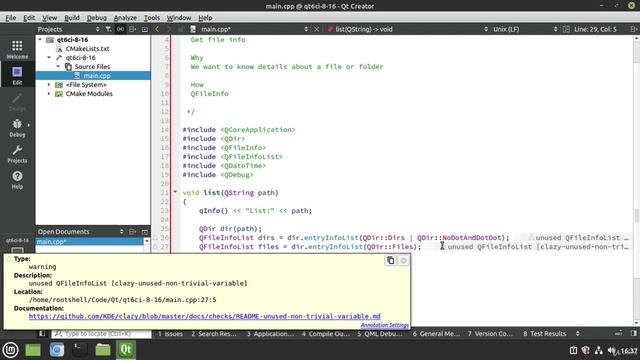
Task: Open the Tools menu
Action: 151,18
